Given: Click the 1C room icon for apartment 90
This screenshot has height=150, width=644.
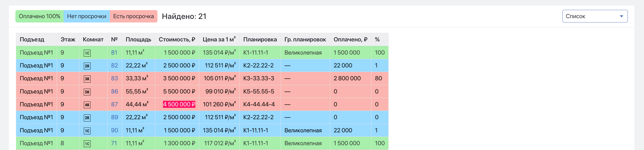Looking at the screenshot, I should 87,131.
